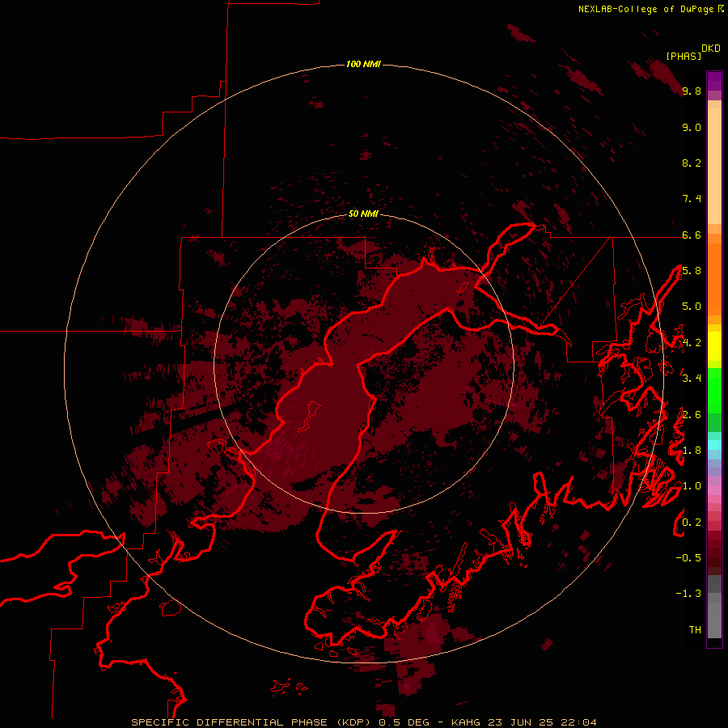
Task: Pick the pink band of the color bar
Action: tap(714, 489)
